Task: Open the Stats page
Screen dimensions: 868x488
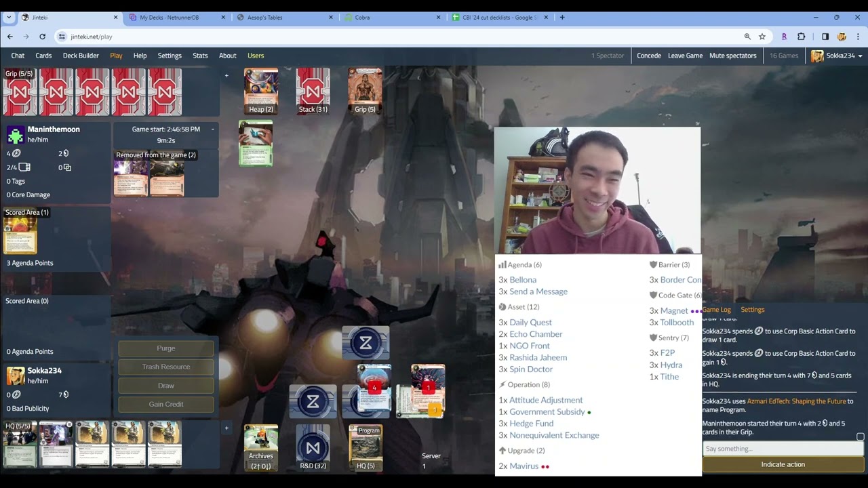Action: 200,56
